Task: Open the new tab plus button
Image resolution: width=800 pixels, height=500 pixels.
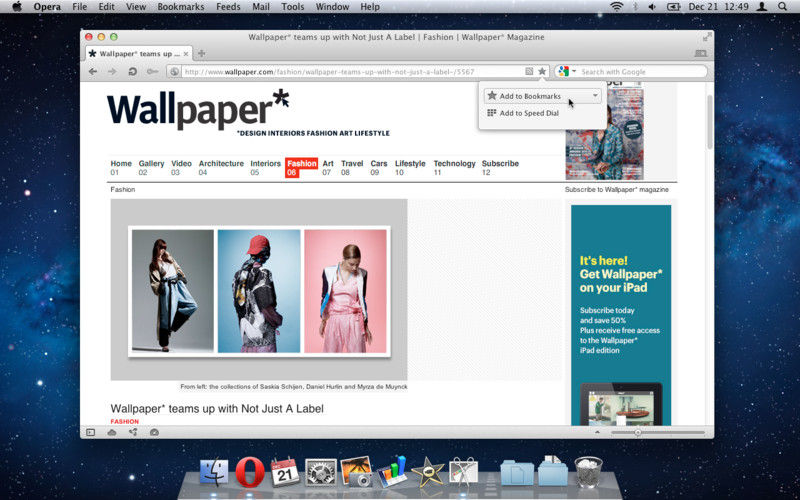Action: 202,54
